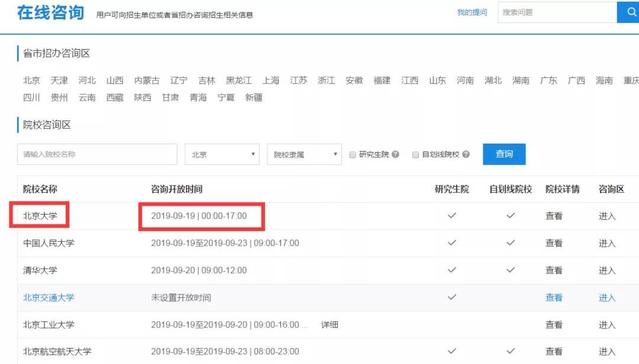This screenshot has height=364, width=639.
Task: Click 详细 for 北京工业大学 opening time
Action: click(330, 324)
